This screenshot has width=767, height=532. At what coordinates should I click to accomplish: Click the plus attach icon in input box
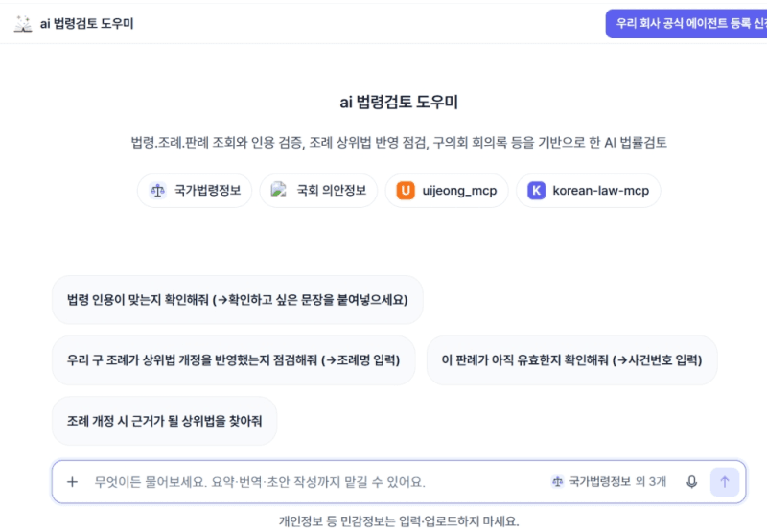[x=73, y=482]
